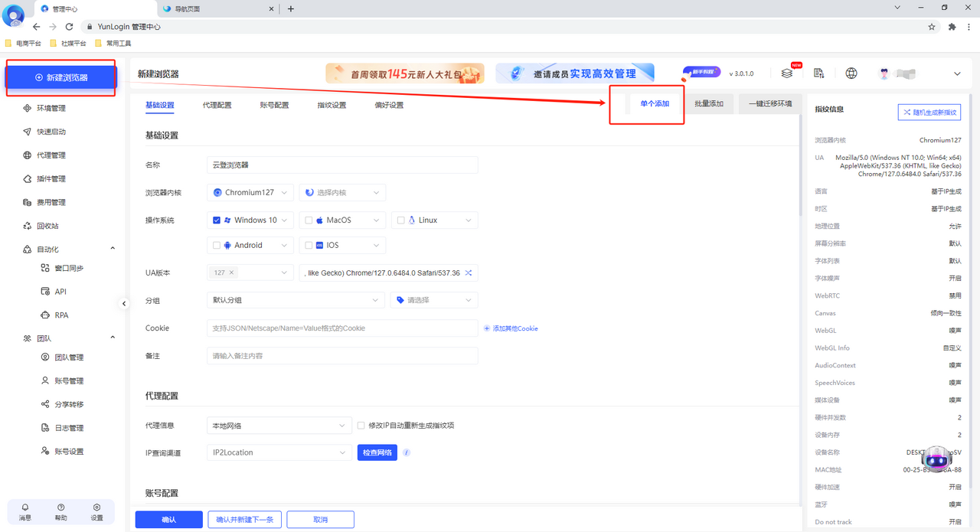Viewport: 980px width, 532px height.
Task: Click 随机生成新指纹 to regenerate fingerprint
Action: coord(929,112)
